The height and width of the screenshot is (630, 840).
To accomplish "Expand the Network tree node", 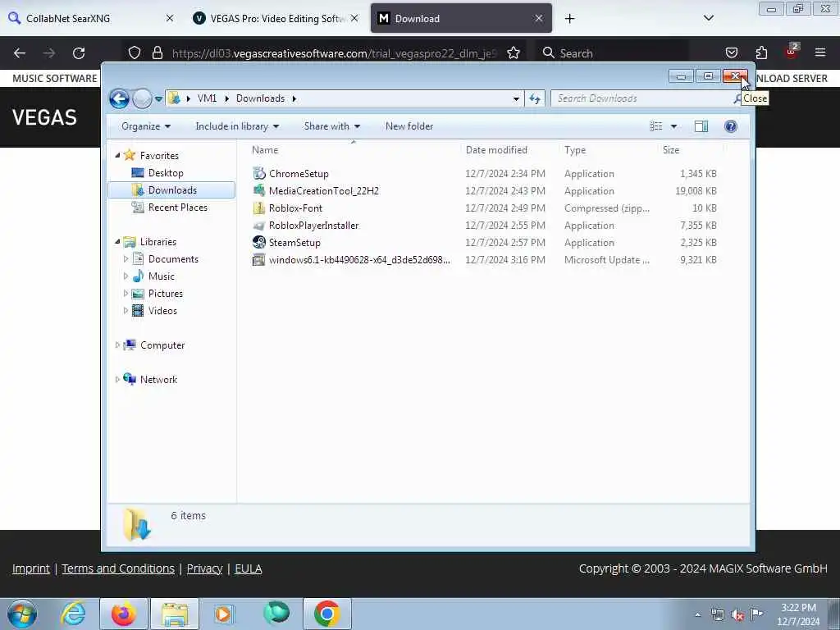I will pyautogui.click(x=117, y=380).
